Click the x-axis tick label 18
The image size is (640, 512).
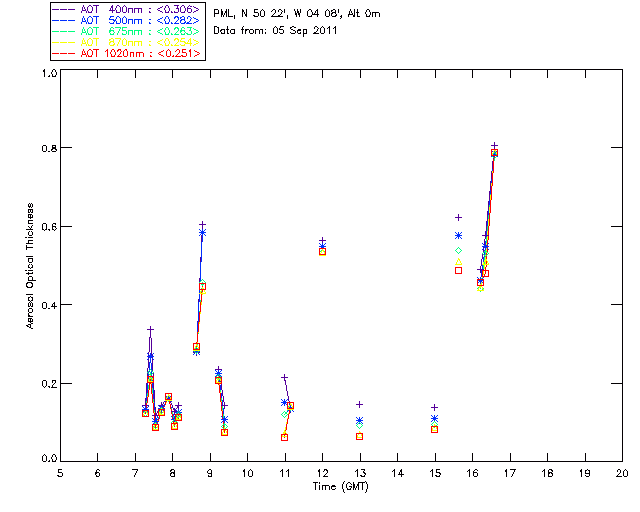coord(547,473)
